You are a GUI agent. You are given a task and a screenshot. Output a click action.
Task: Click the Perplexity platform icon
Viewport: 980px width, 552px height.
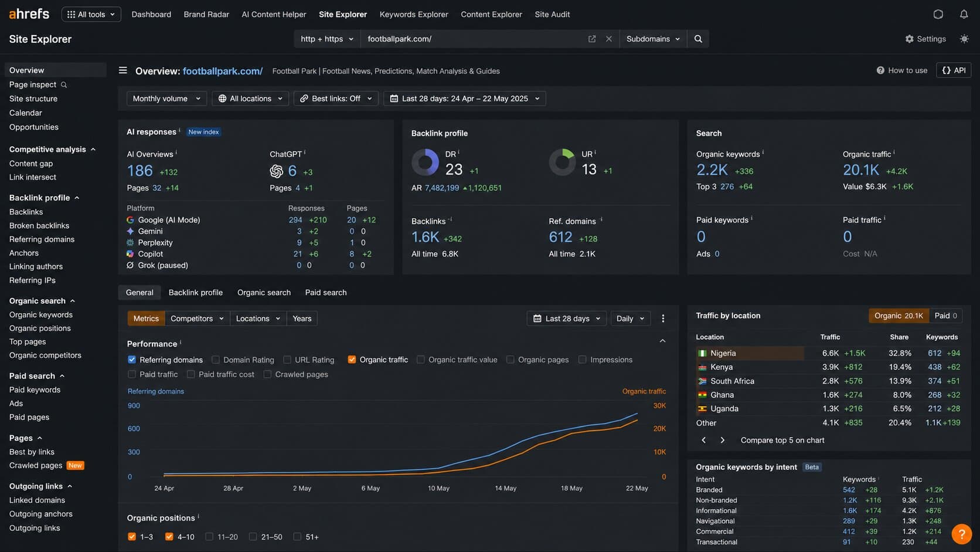130,242
